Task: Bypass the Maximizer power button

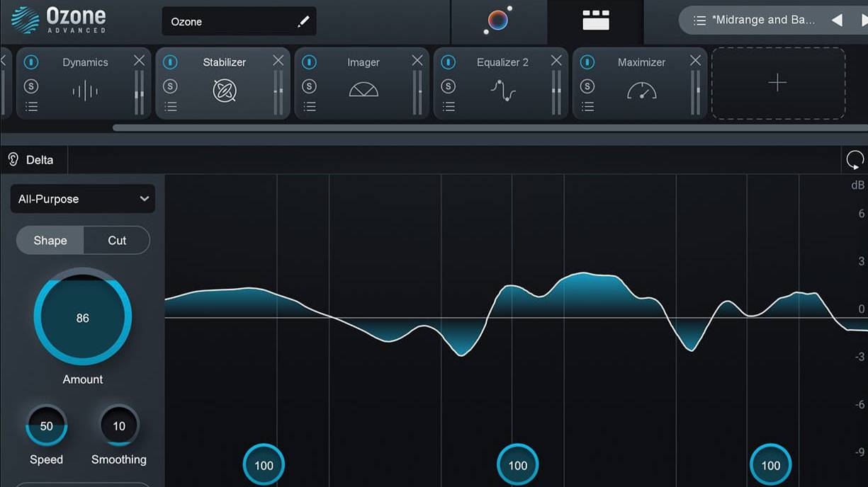Action: (587, 62)
